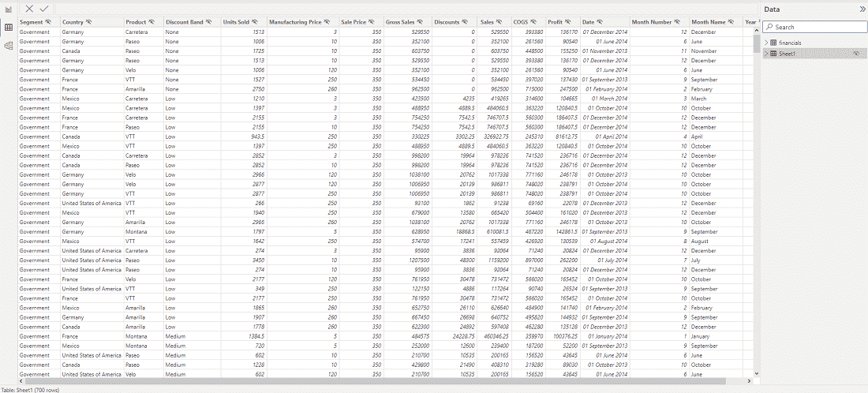This screenshot has height=393, width=868.
Task: Toggle hidden eye icon on Segment column
Action: 48,22
